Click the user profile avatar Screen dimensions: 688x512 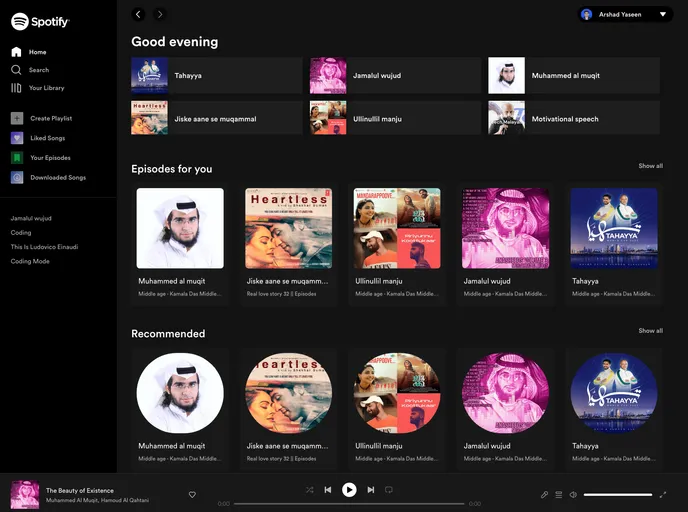pyautogui.click(x=586, y=14)
